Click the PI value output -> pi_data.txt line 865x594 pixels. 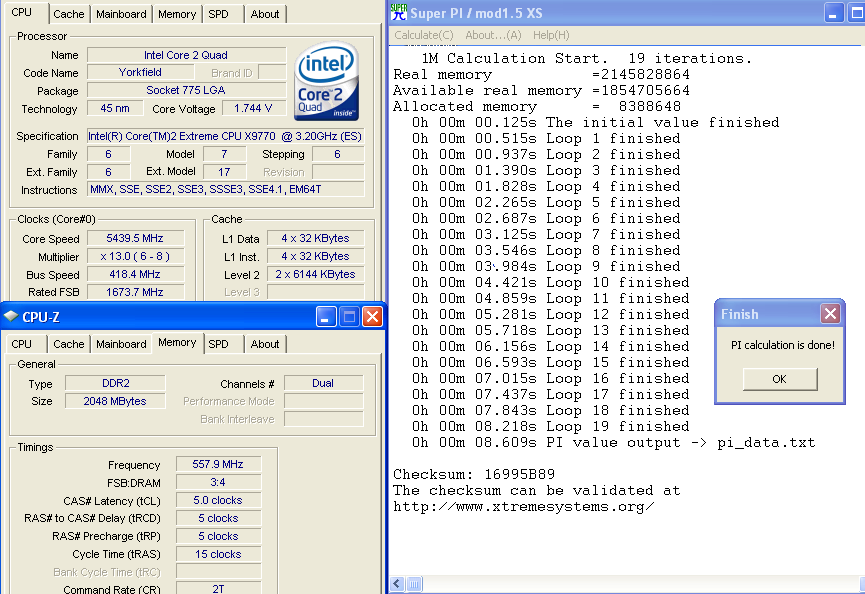pos(613,442)
